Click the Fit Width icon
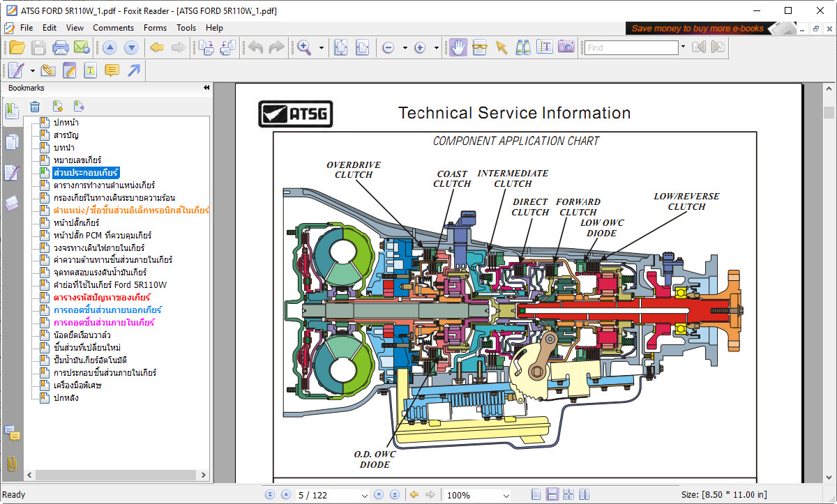The image size is (837, 504). (x=362, y=47)
